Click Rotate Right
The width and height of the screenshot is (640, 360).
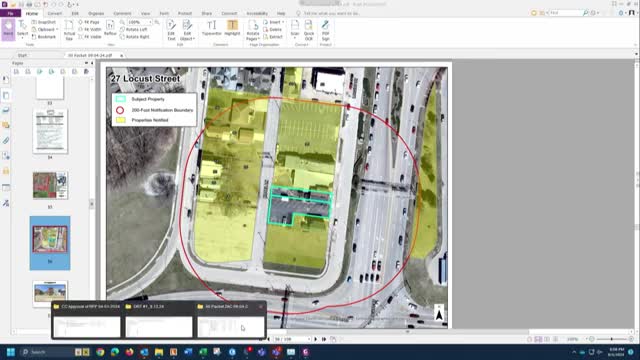pos(134,37)
